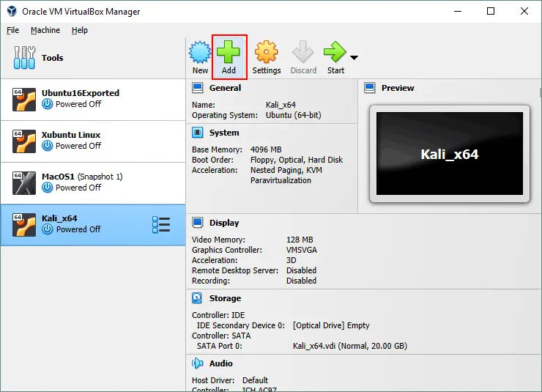Image resolution: width=542 pixels, height=392 pixels.
Task: Click the VirtualBox cube logo in title bar
Action: (12, 12)
